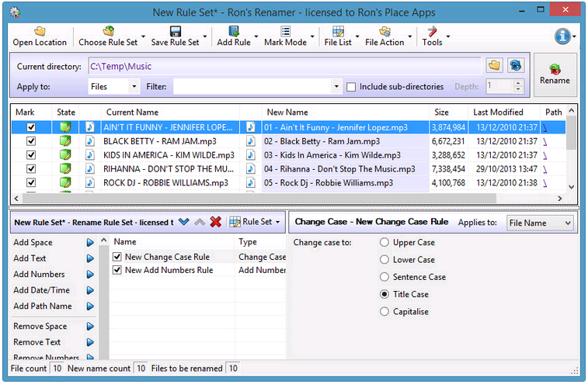Click the refresh directory icon
The image size is (588, 384).
[x=514, y=66]
